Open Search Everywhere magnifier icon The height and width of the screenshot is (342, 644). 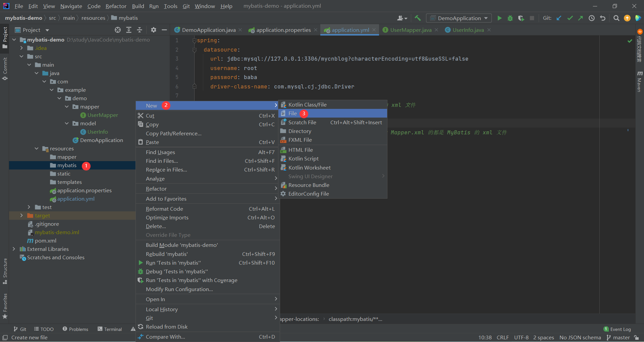click(x=616, y=18)
